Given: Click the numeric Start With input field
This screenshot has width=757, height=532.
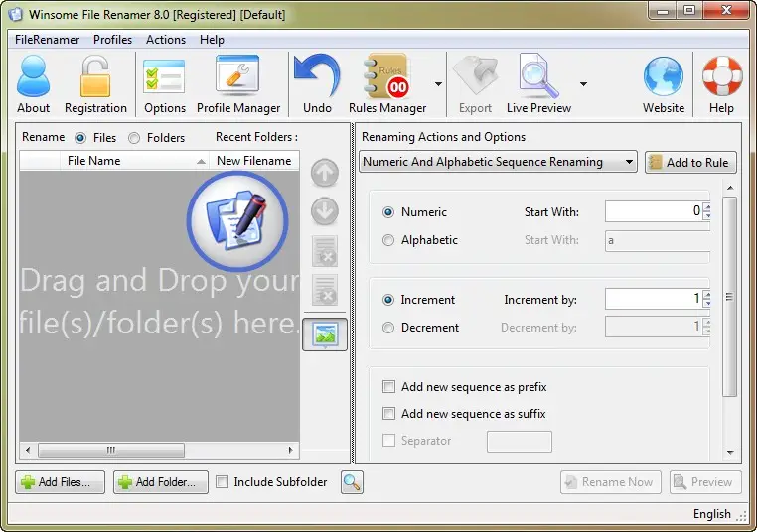Looking at the screenshot, I should 654,211.
